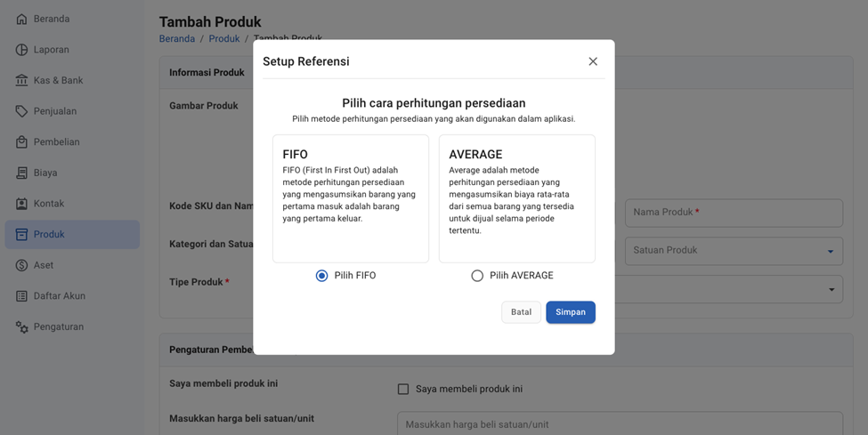Screen dimensions: 868x435
Task: Click the Pembelian shopping bag icon
Action: (21, 142)
